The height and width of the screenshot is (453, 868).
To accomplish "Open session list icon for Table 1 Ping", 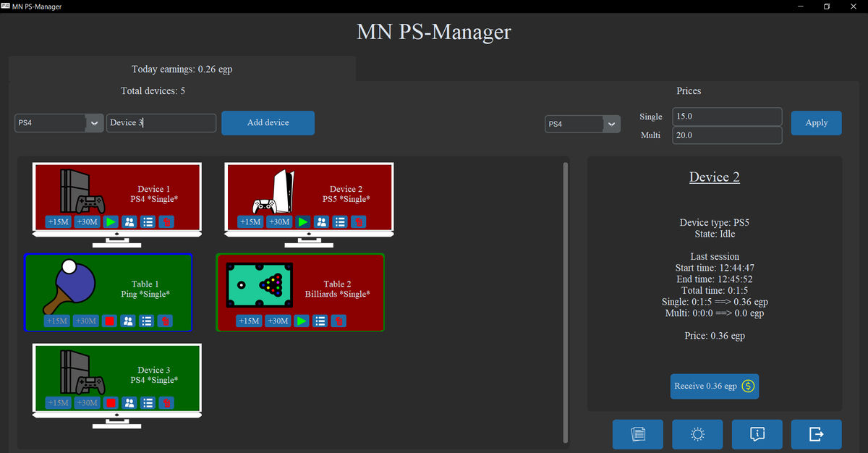I will click(x=145, y=321).
